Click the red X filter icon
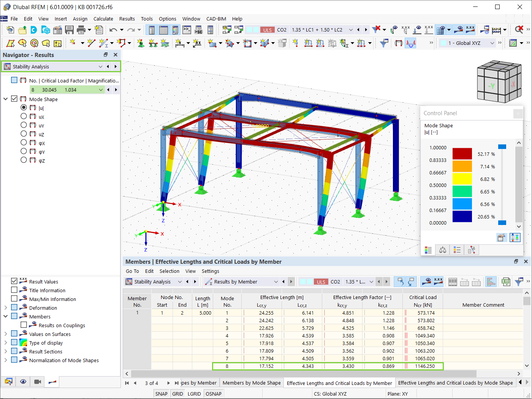The height and width of the screenshot is (399, 532). [376, 29]
